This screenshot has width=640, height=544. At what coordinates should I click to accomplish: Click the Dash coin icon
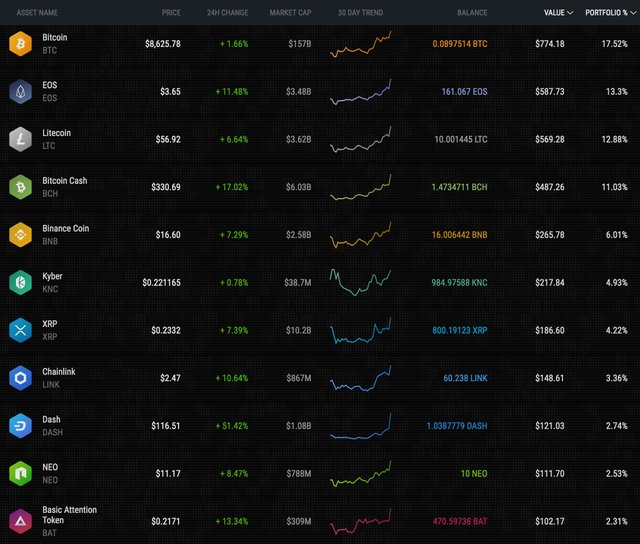(x=20, y=426)
